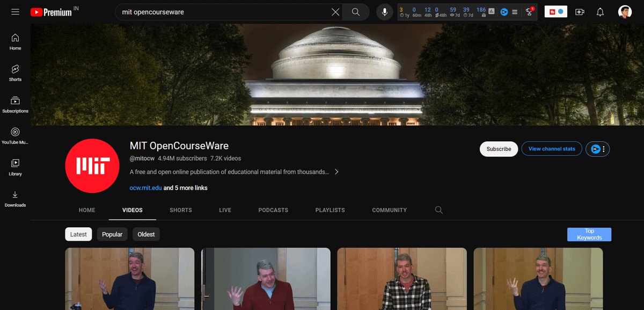
Task: Select the Latest filter chip
Action: pyautogui.click(x=78, y=234)
